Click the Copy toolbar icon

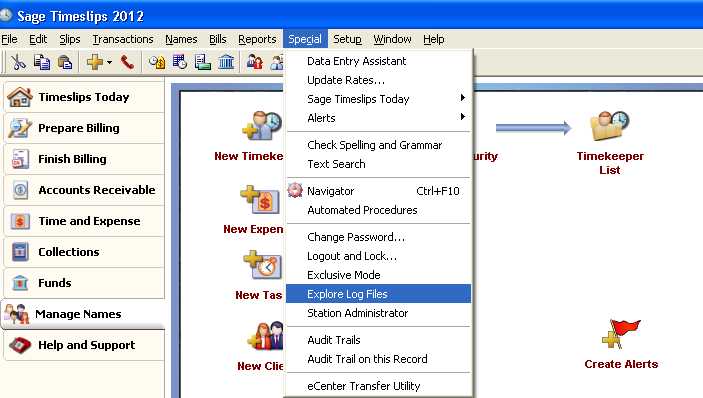42,62
